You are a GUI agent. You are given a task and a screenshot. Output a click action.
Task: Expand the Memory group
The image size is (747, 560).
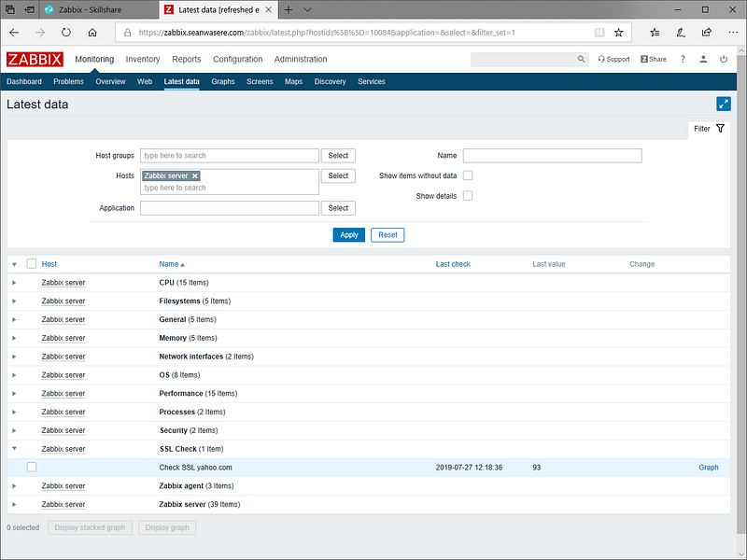[x=14, y=338]
